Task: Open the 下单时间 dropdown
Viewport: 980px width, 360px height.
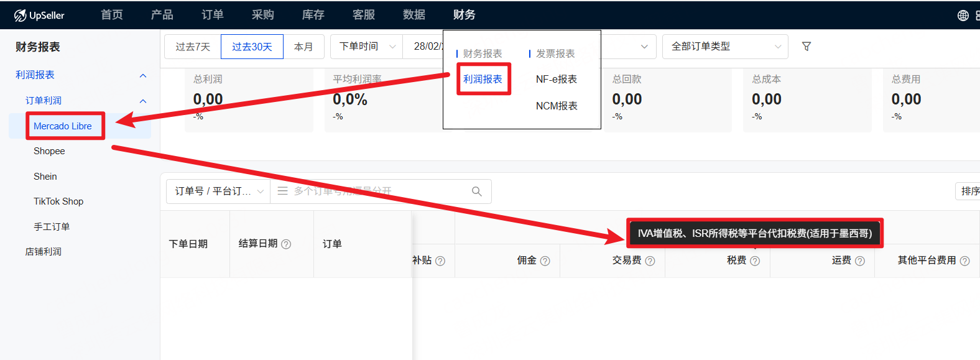Action: click(367, 47)
